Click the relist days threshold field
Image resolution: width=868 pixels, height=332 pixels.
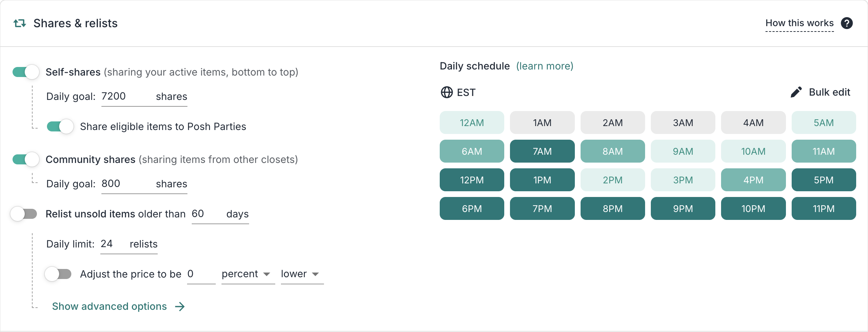(206, 214)
